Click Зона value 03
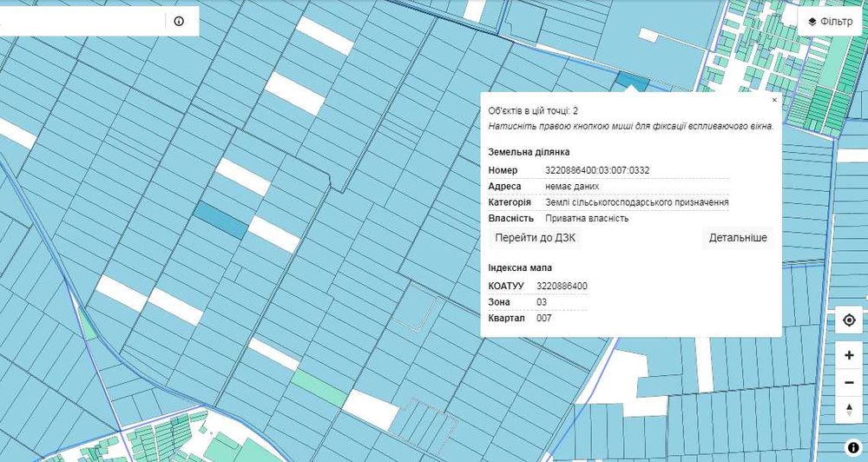The image size is (868, 462). coord(542,302)
